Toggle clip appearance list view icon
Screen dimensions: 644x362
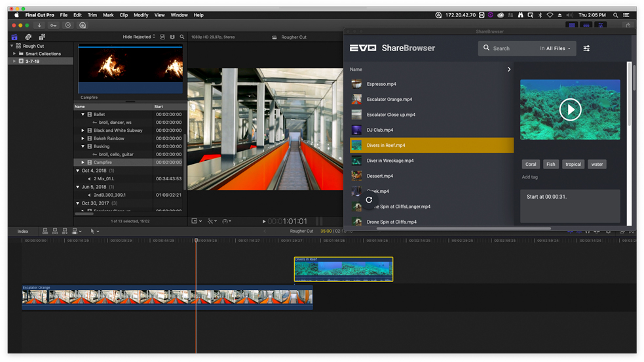click(162, 37)
